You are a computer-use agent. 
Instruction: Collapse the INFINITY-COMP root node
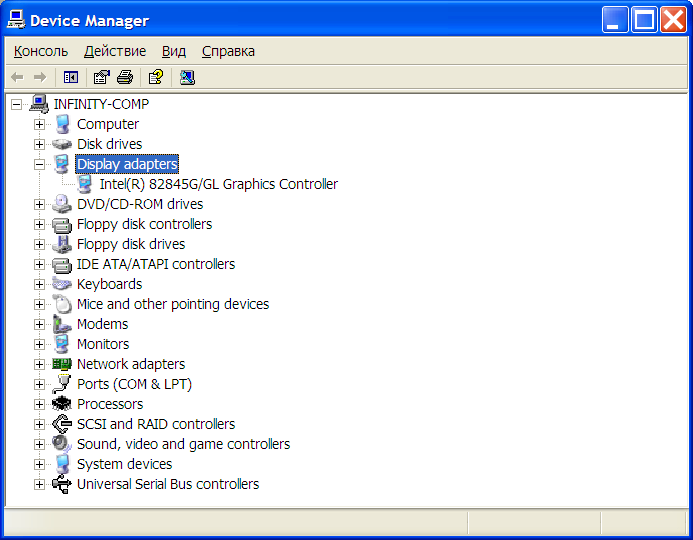(17, 104)
